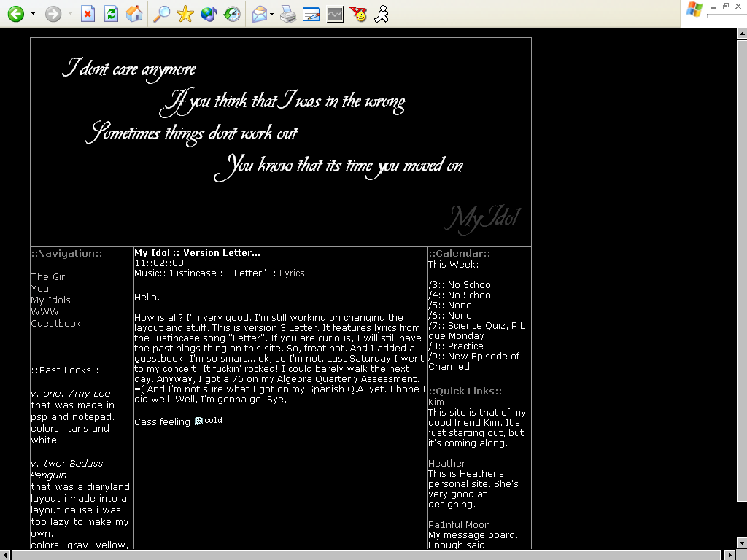
Task: Stop loading with the red X page icon
Action: point(88,14)
